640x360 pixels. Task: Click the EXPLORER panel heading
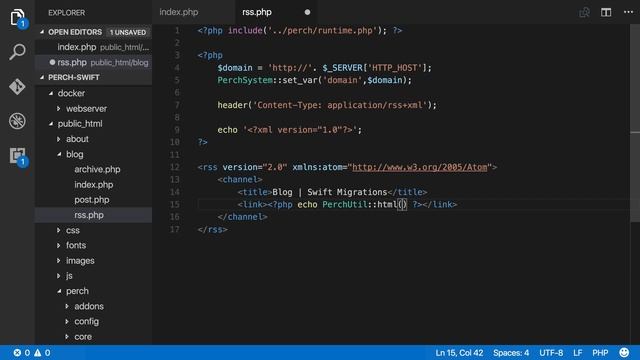(67, 13)
